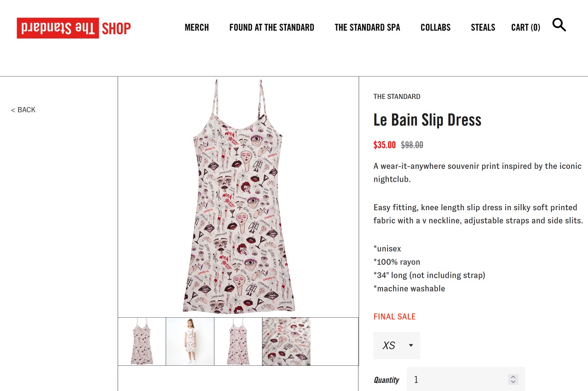Browse the STEALS section
588x391 pixels.
coord(483,28)
